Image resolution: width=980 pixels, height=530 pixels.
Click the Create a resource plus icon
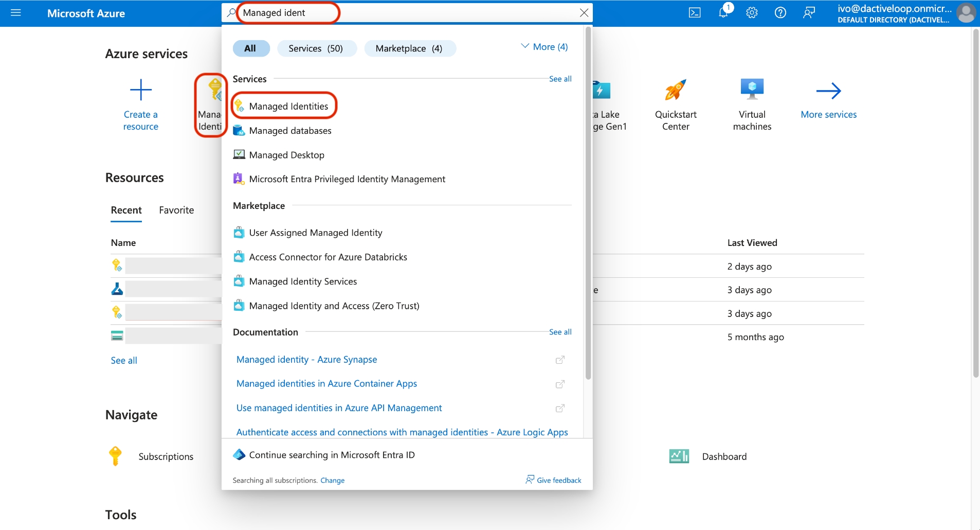pos(140,91)
